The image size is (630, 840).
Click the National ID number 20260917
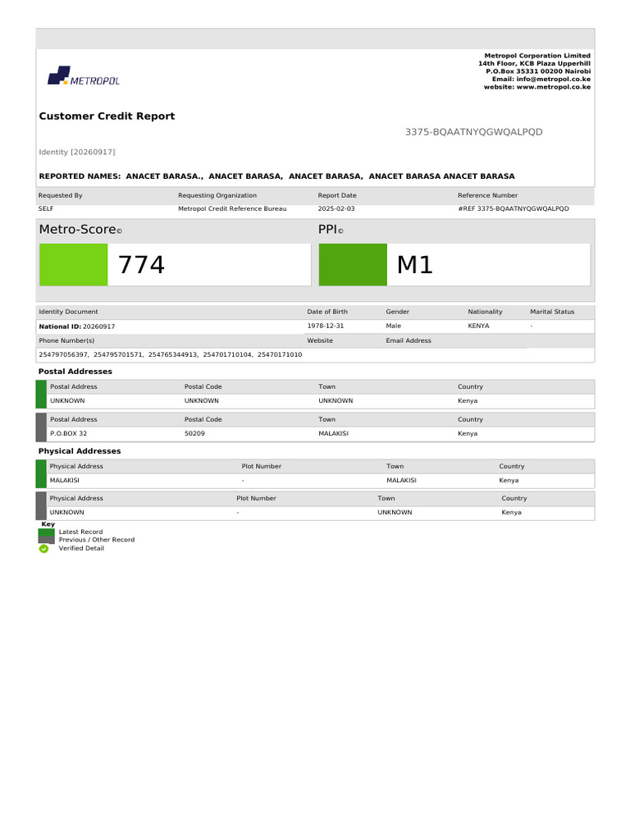pyautogui.click(x=98, y=326)
